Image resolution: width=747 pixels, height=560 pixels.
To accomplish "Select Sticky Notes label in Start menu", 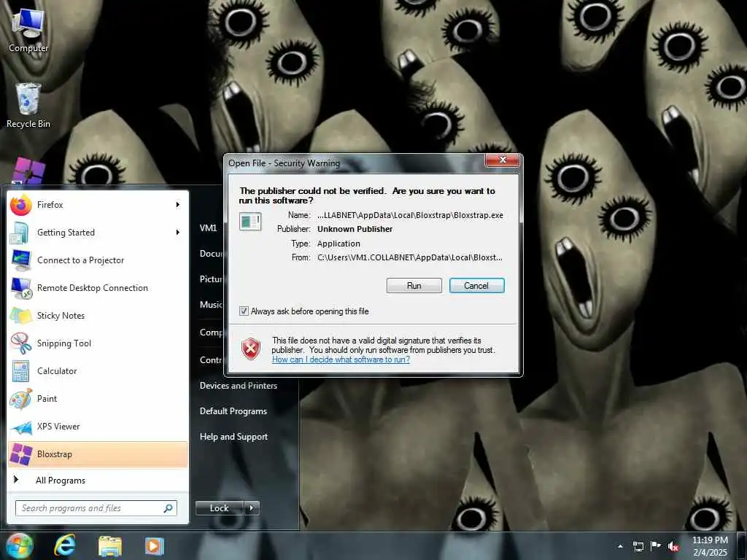I will click(x=61, y=316).
